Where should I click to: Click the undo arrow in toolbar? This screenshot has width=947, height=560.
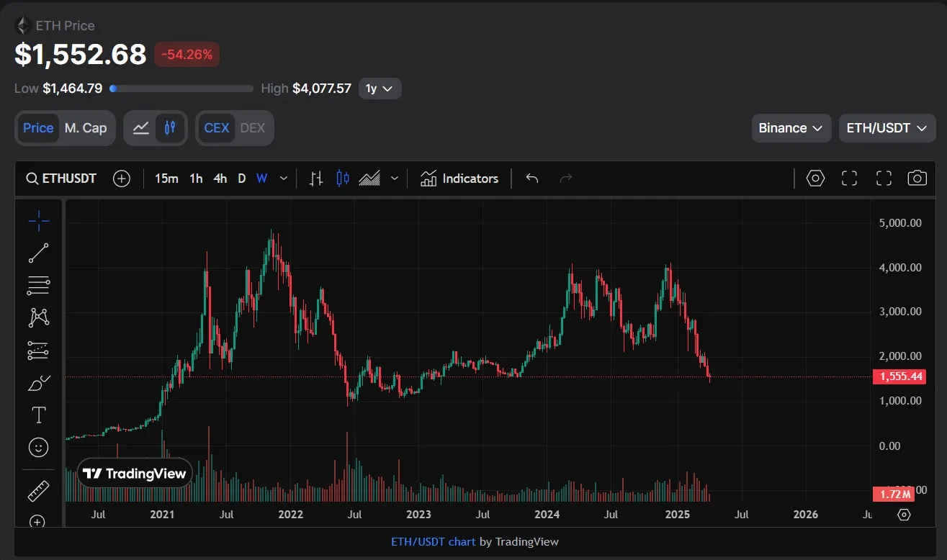click(532, 179)
